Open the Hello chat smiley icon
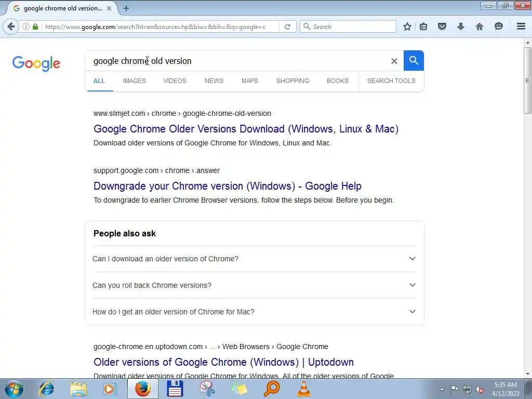 coord(498,26)
